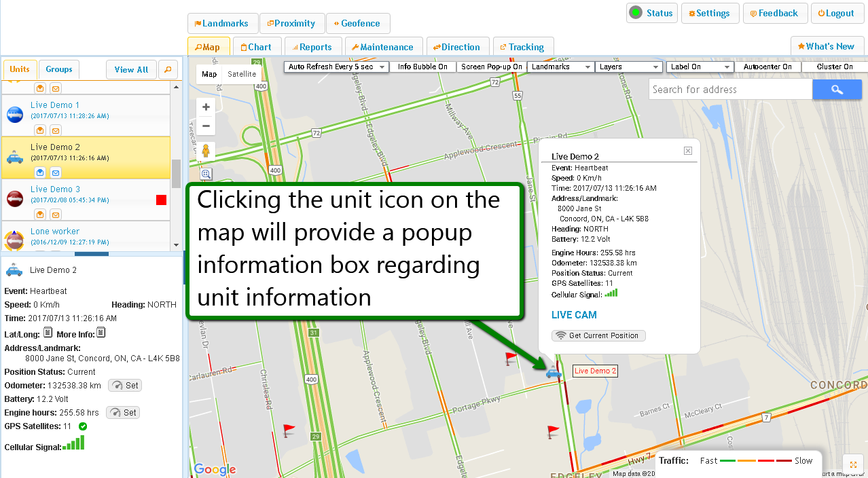Zoom out on the map
Viewport: 868px width, 478px height.
[x=206, y=126]
